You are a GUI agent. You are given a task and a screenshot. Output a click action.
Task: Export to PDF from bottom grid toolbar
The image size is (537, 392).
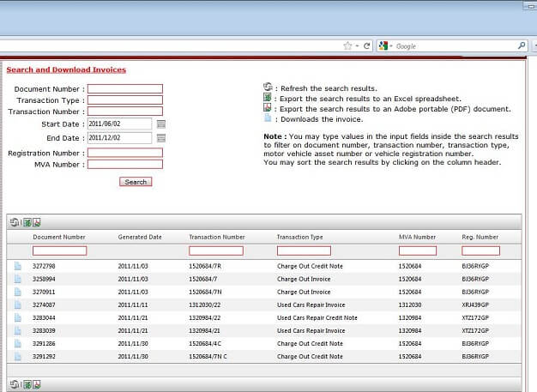click(x=37, y=384)
